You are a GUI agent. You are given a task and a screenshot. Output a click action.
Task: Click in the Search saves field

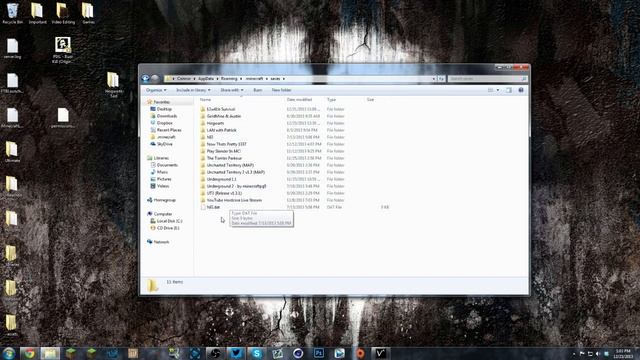(x=487, y=78)
